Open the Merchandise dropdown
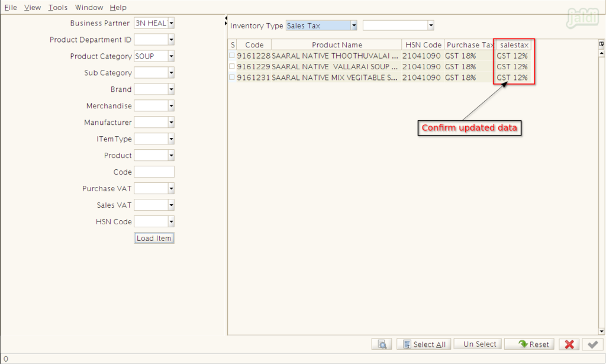Viewport: 606px width, 364px height. pos(171,106)
